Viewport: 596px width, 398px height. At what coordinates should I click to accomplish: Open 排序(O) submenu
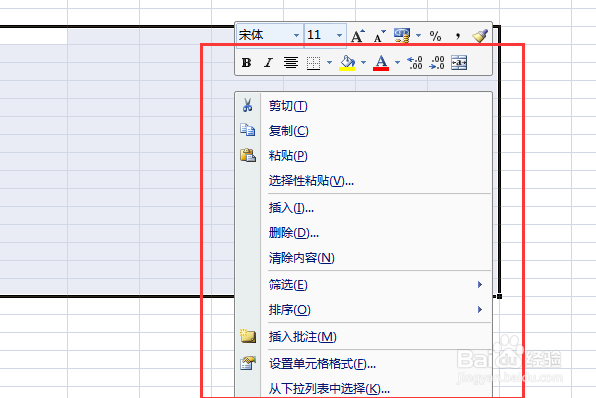pos(364,309)
